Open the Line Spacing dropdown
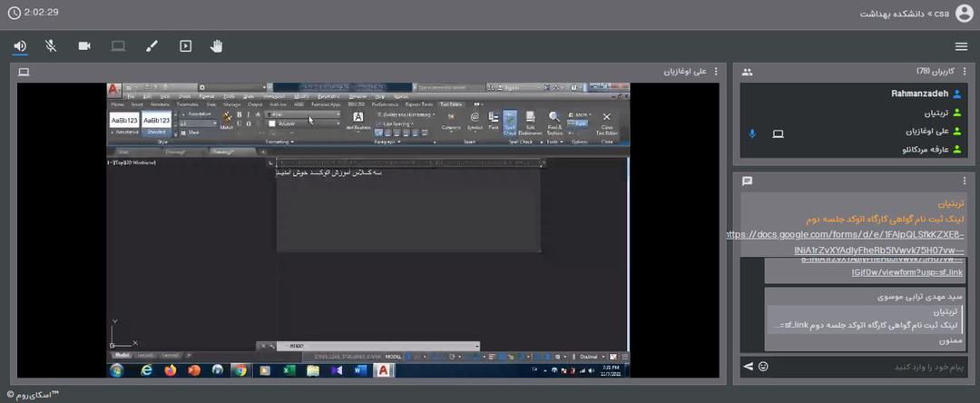 tap(397, 123)
